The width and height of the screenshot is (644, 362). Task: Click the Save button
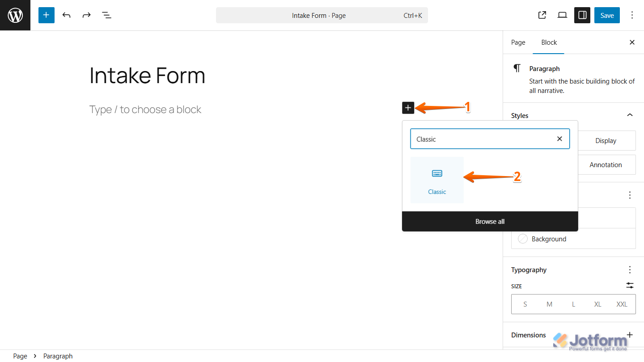pos(607,15)
